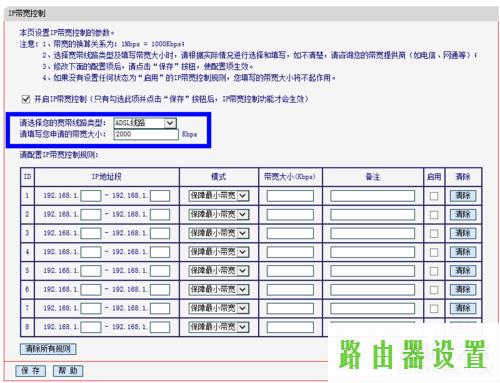The width and height of the screenshot is (500, 383).
Task: Click rule 2 start IP address field
Action: point(91,214)
